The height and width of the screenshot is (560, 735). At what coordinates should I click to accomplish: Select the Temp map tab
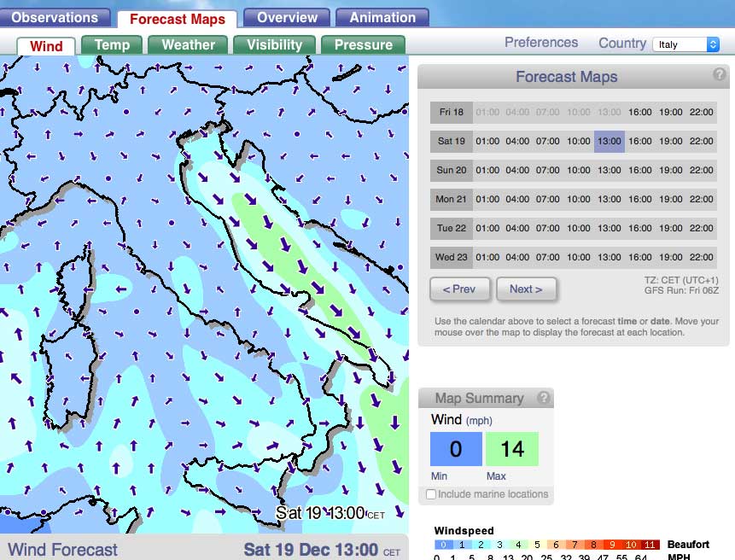pos(112,45)
